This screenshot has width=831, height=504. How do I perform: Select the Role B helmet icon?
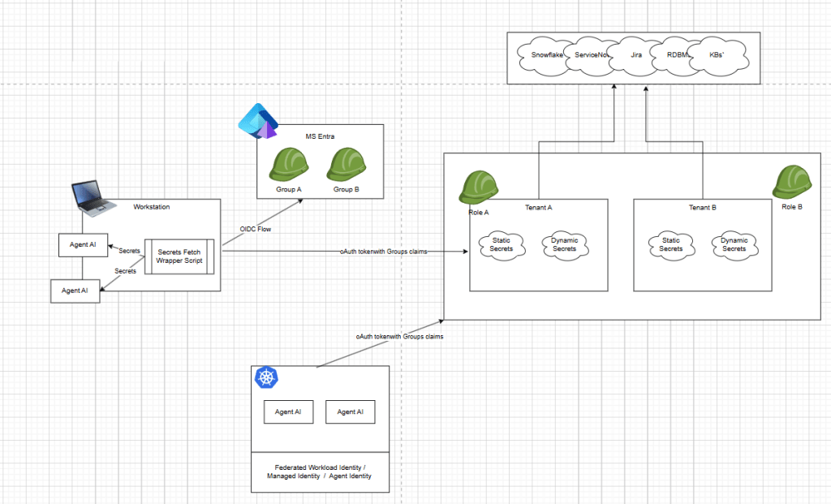click(x=792, y=182)
